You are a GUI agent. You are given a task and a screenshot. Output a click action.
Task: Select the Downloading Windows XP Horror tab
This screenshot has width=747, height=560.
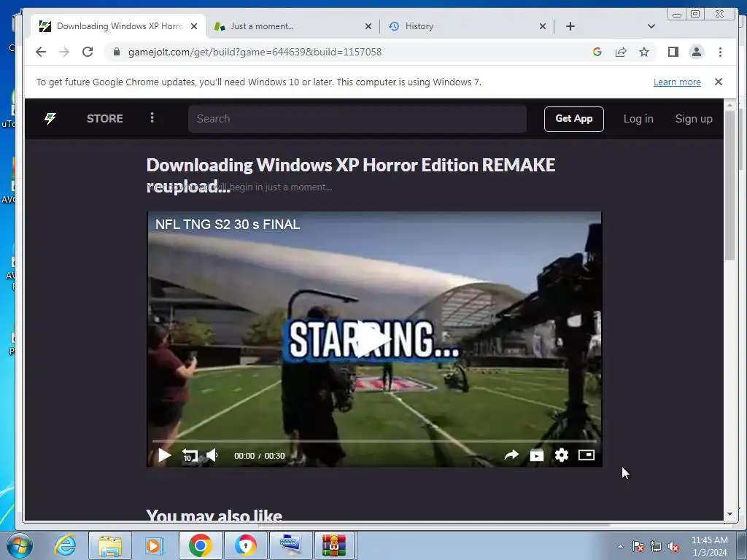pos(117,26)
